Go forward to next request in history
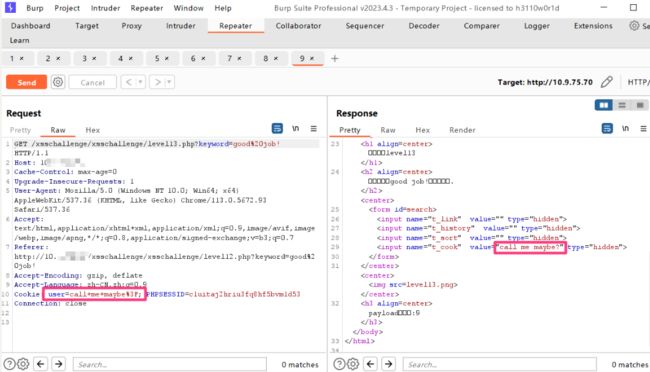650x372 pixels. coord(158,82)
